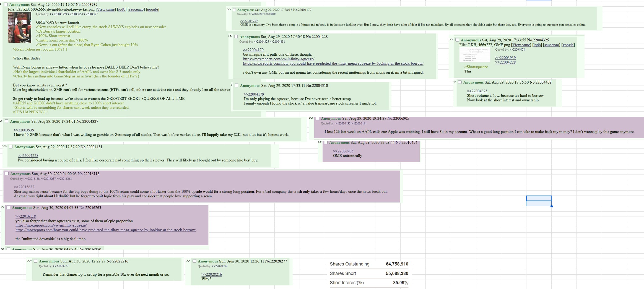644x289 pixels.
Task: Tick checkbox on purple post No.22016118
Action: point(7,173)
